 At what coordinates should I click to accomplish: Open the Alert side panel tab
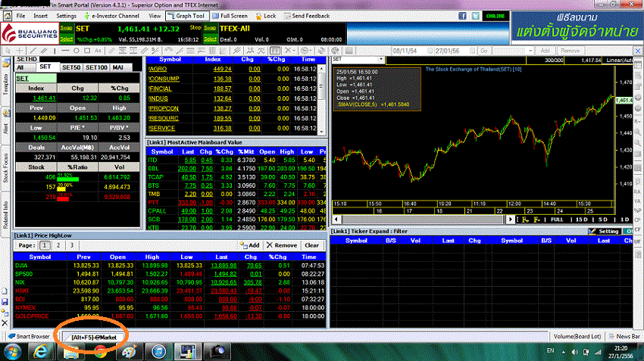(5, 128)
